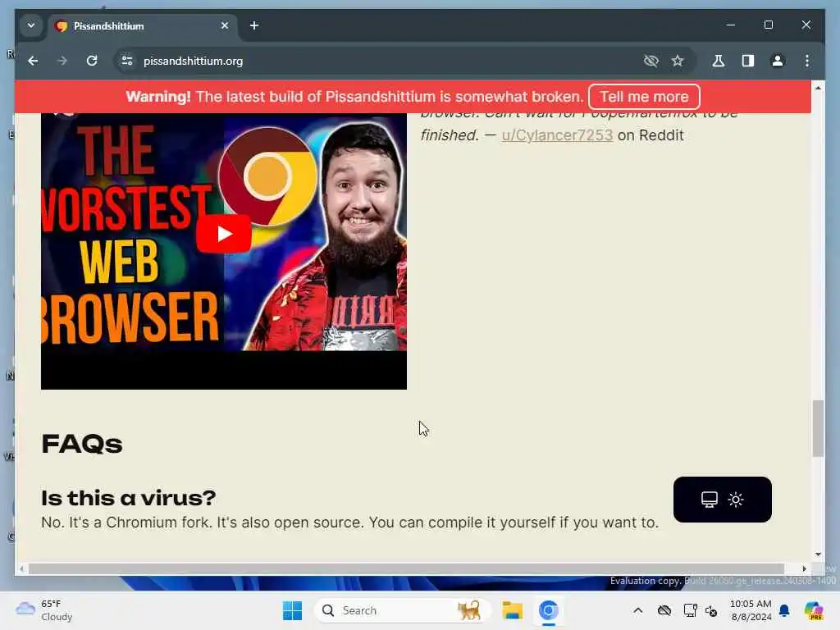Open the profile avatar menu
This screenshot has width=840, height=630.
coord(778,61)
